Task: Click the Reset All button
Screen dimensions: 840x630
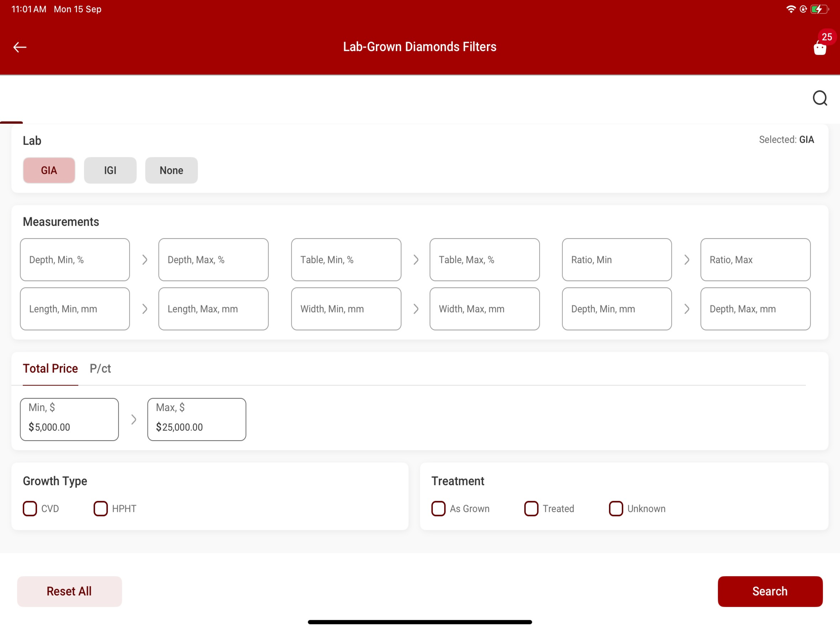Action: (x=69, y=591)
